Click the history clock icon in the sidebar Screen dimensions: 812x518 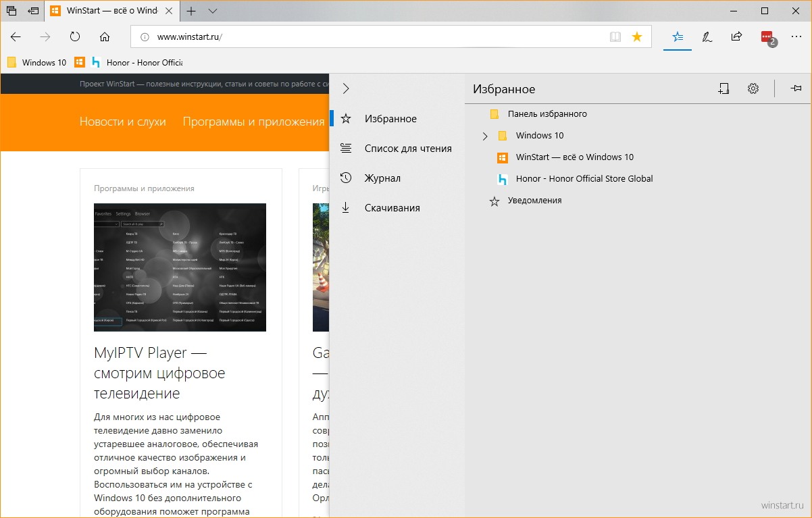coord(346,178)
